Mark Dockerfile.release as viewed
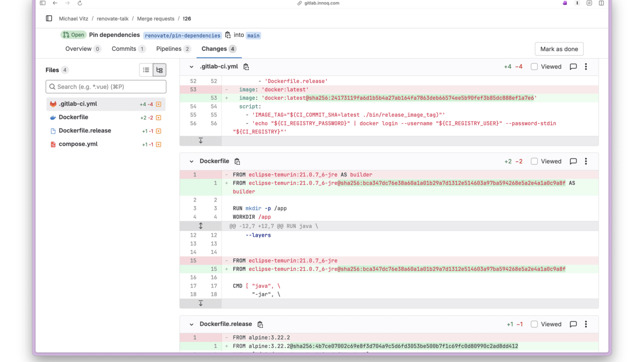 [534, 324]
